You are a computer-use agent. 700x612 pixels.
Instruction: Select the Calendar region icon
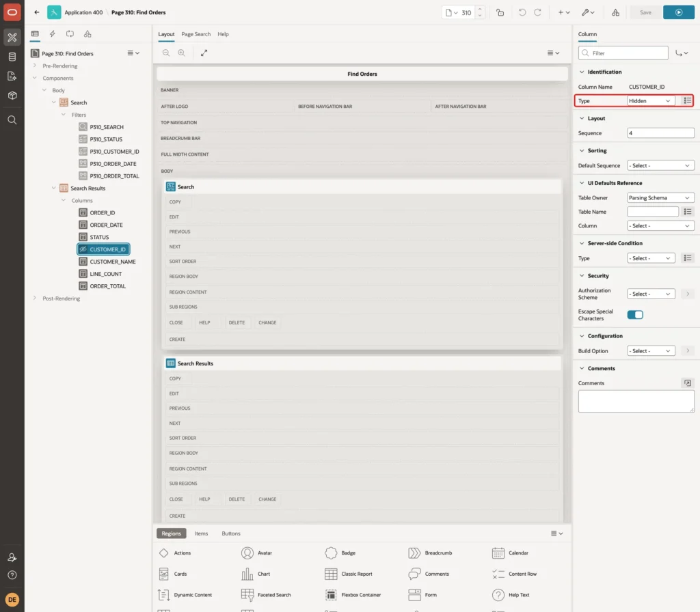click(x=498, y=553)
